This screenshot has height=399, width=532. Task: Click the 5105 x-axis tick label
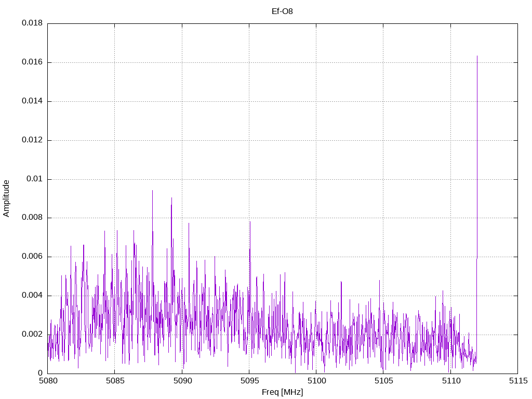(384, 381)
